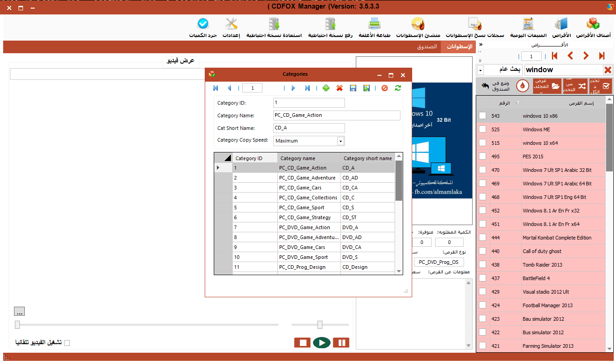This screenshot has height=364, width=616.
Task: Open رفع نسخة احتياطية backup upload icon
Action: tap(331, 28)
